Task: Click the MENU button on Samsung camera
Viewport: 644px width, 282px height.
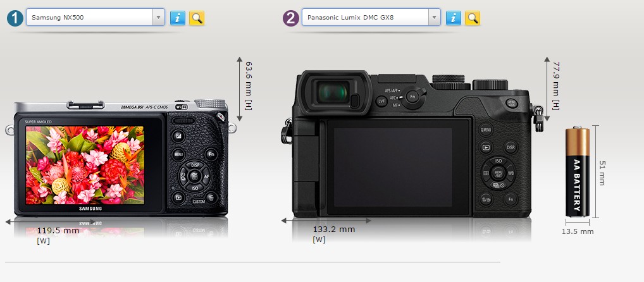Action: (178, 154)
